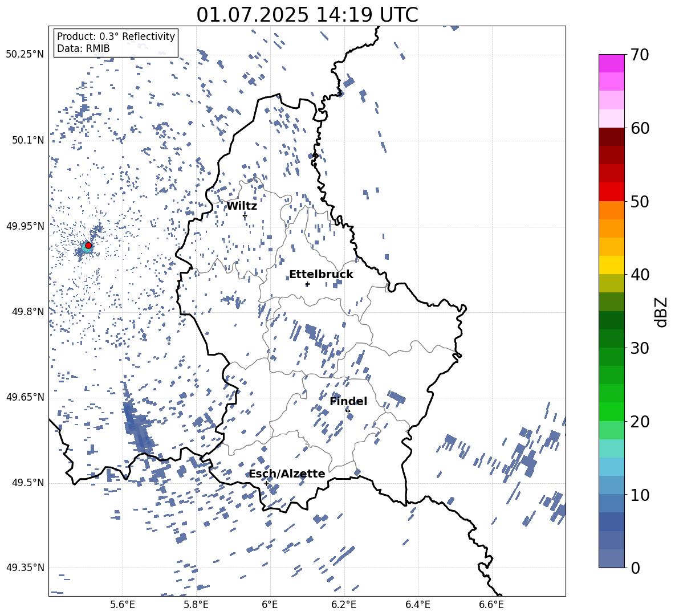Click the 6°E longitude tick label
The image size is (675, 616).
point(270,605)
